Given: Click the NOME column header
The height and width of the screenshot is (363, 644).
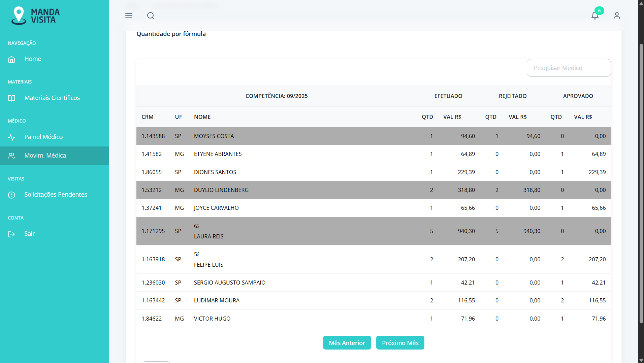Looking at the screenshot, I should [202, 117].
